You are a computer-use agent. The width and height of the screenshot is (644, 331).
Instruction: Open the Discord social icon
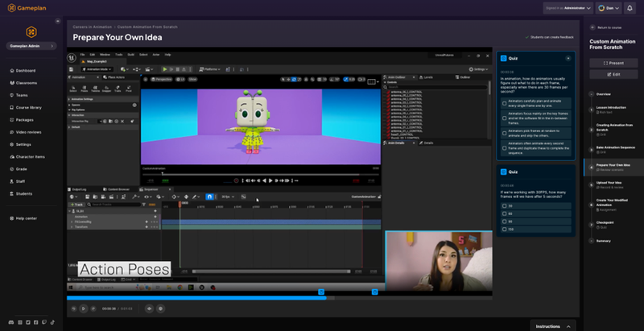[12, 322]
